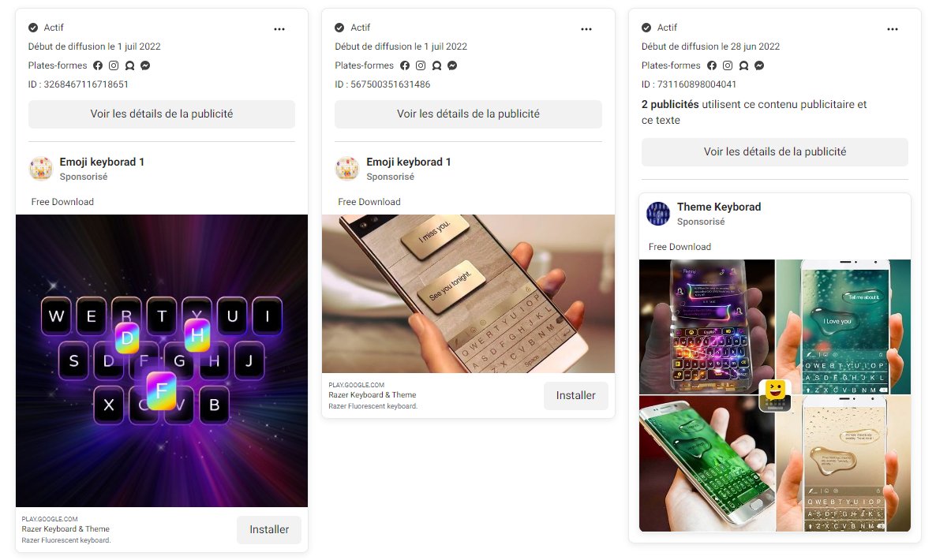Open three-dot menu on first ad card
This screenshot has height=560, width=936.
point(279,28)
